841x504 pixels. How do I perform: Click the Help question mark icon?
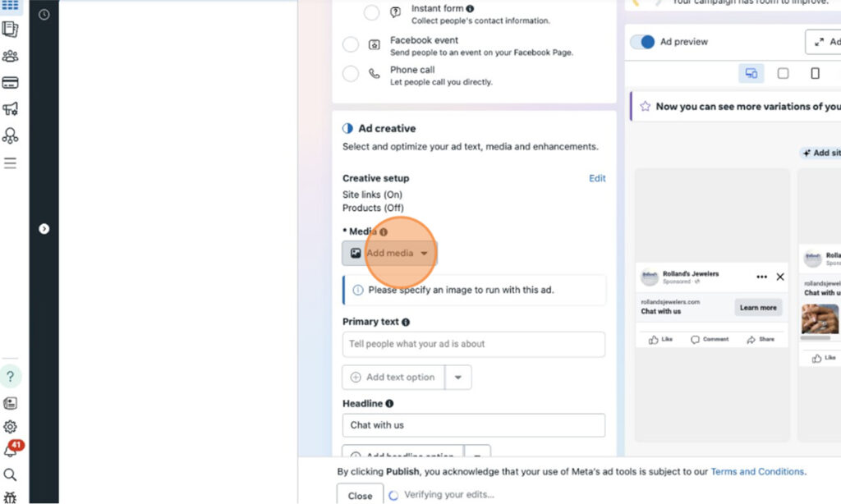click(x=10, y=377)
